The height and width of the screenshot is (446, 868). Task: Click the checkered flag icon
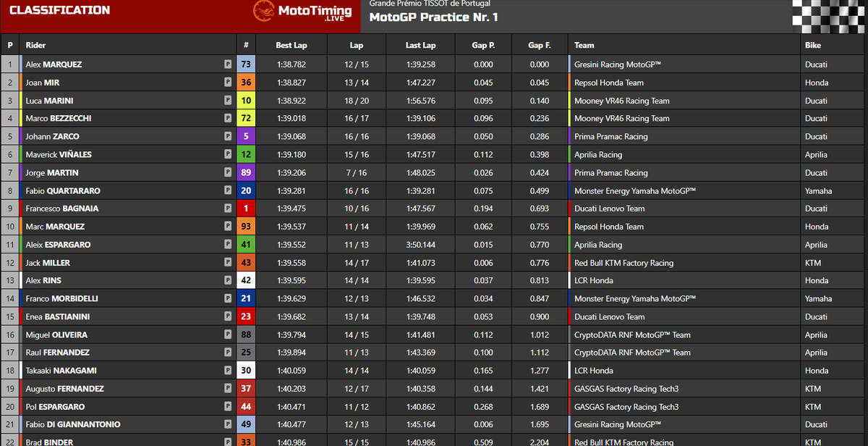tap(830, 15)
